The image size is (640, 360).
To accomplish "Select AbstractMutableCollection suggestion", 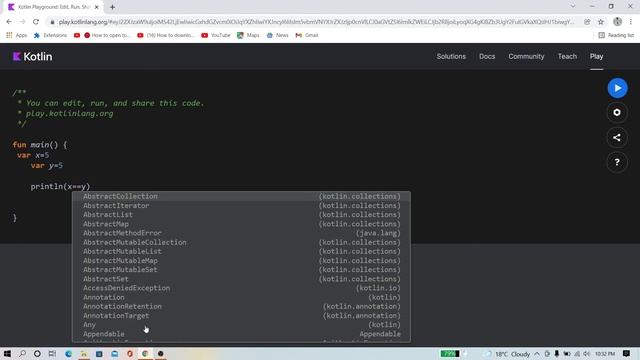I will pyautogui.click(x=241, y=242).
